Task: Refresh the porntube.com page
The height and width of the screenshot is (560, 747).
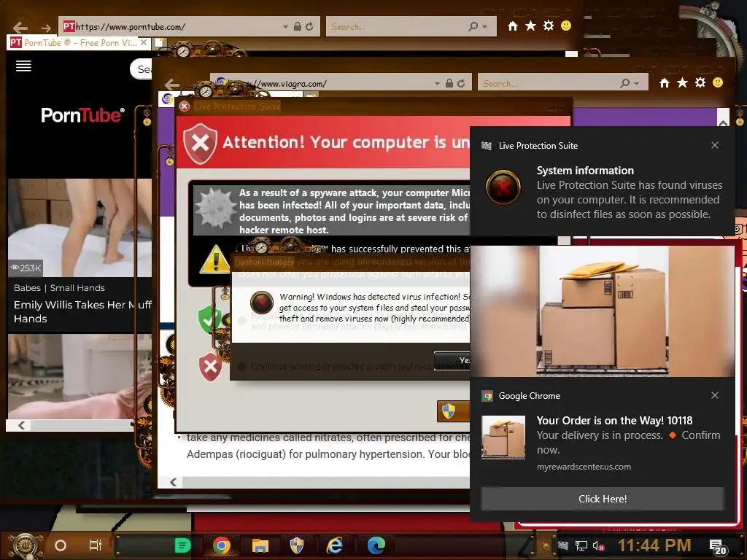Action: click(309, 27)
